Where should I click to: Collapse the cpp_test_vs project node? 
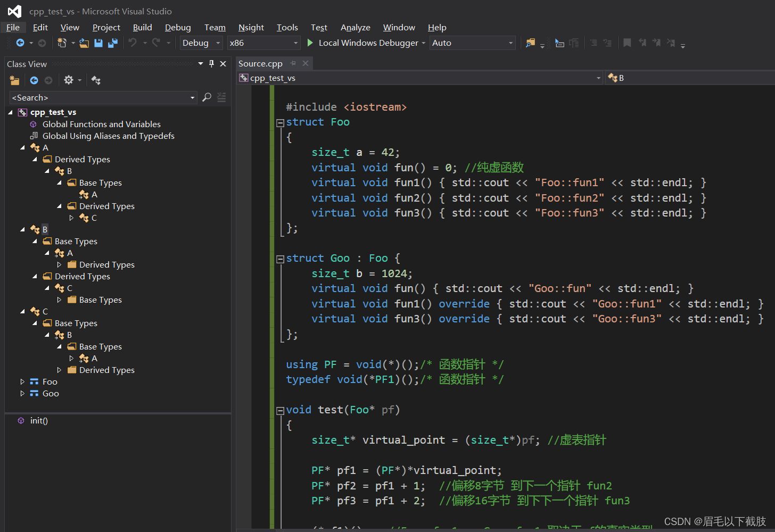10,112
